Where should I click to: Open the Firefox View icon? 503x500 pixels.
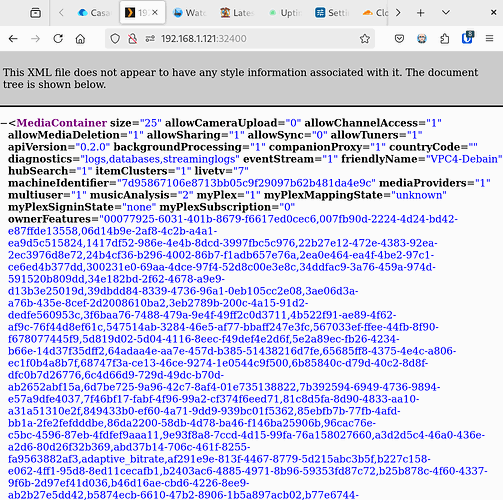[x=36, y=13]
